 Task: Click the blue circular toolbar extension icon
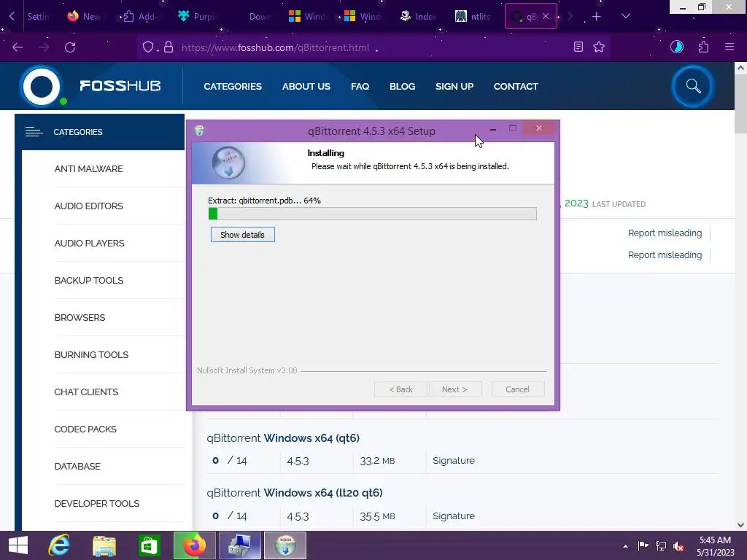(x=676, y=47)
